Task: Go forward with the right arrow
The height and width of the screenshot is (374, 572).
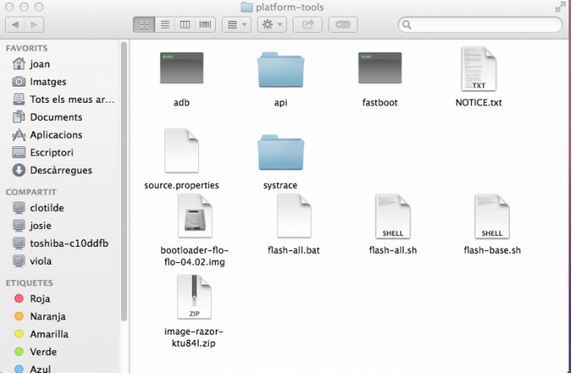Action: tap(34, 24)
